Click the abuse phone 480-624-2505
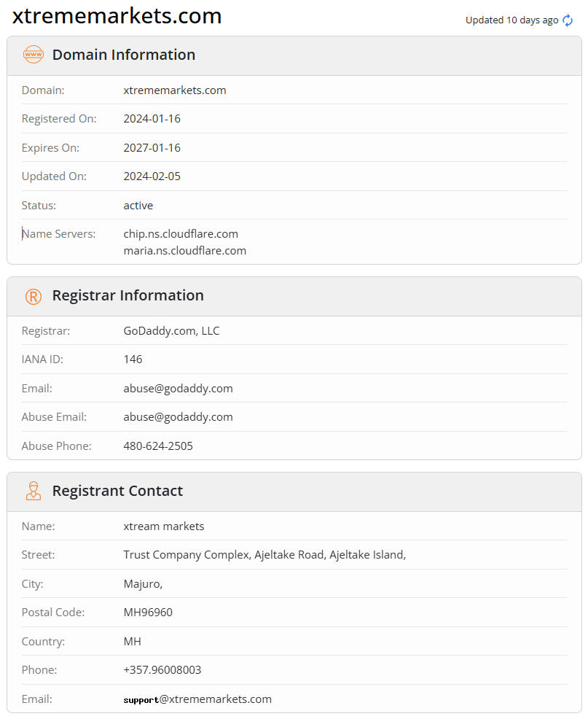The width and height of the screenshot is (588, 719). (158, 446)
